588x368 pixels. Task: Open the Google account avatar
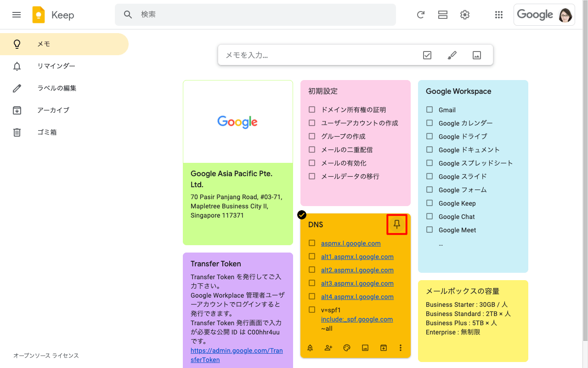pyautogui.click(x=565, y=15)
